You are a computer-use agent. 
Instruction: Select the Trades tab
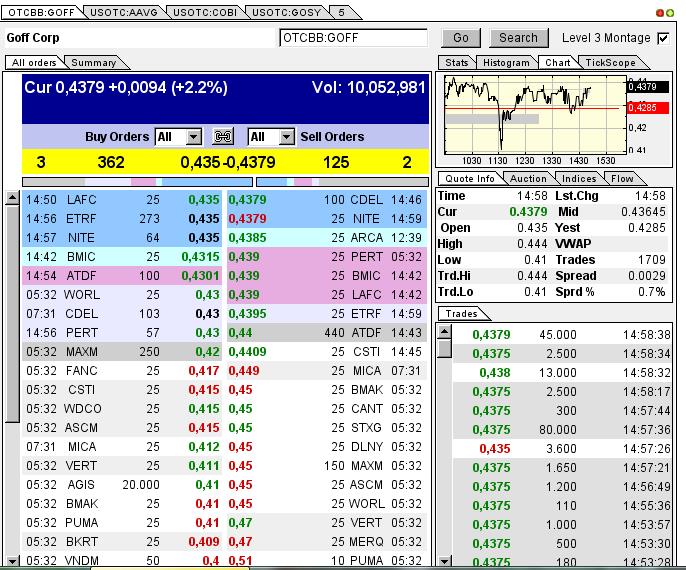coord(461,314)
